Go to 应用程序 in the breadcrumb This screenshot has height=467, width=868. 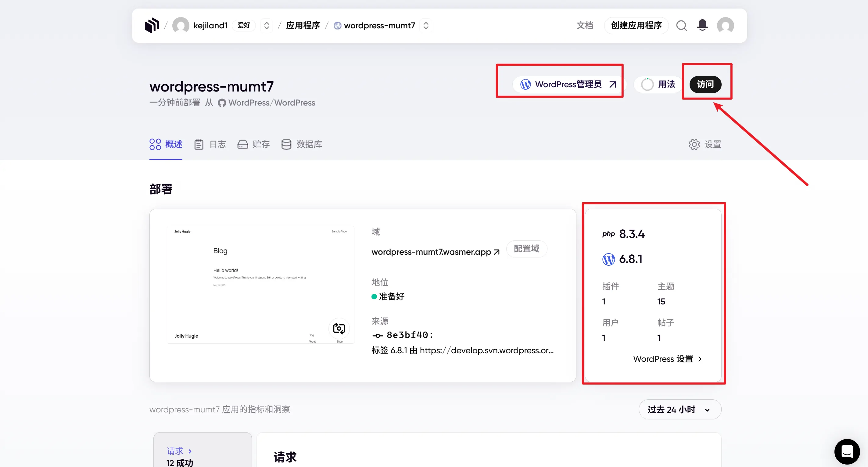pyautogui.click(x=303, y=25)
